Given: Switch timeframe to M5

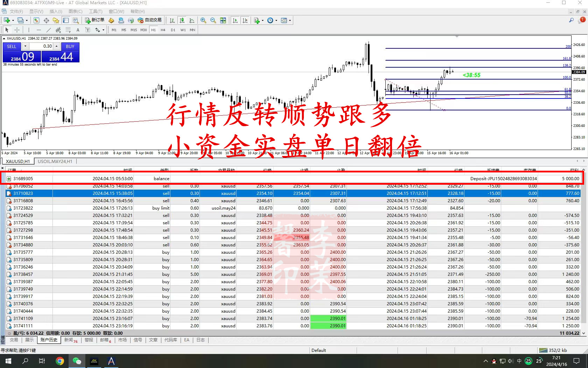Looking at the screenshot, I should pyautogui.click(x=124, y=30).
